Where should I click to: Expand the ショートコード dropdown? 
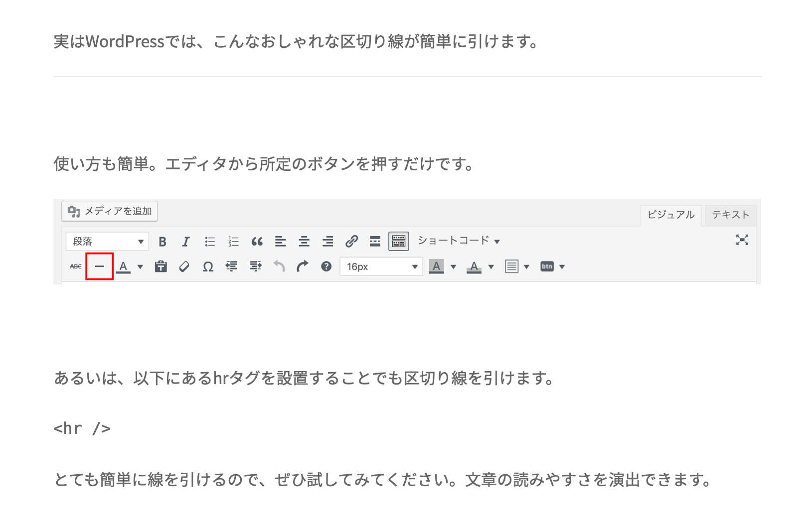(x=458, y=241)
